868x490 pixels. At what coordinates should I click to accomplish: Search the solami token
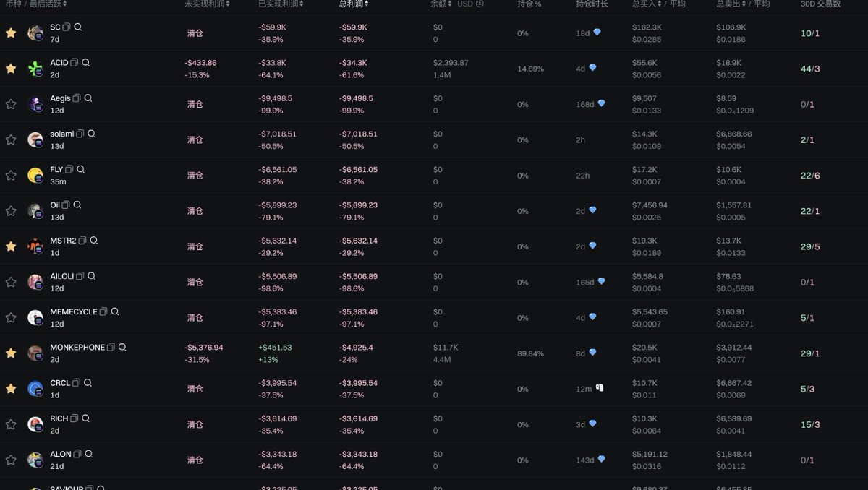[x=91, y=134]
